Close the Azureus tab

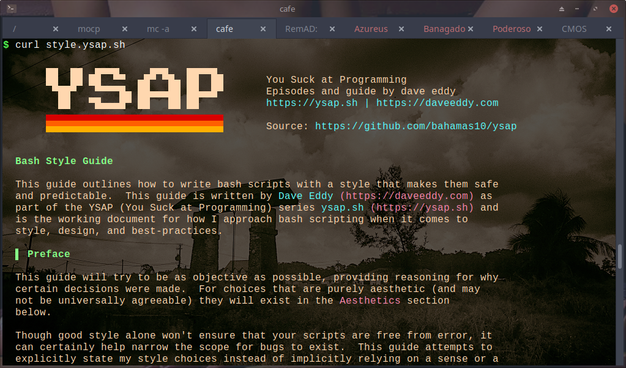coord(401,29)
